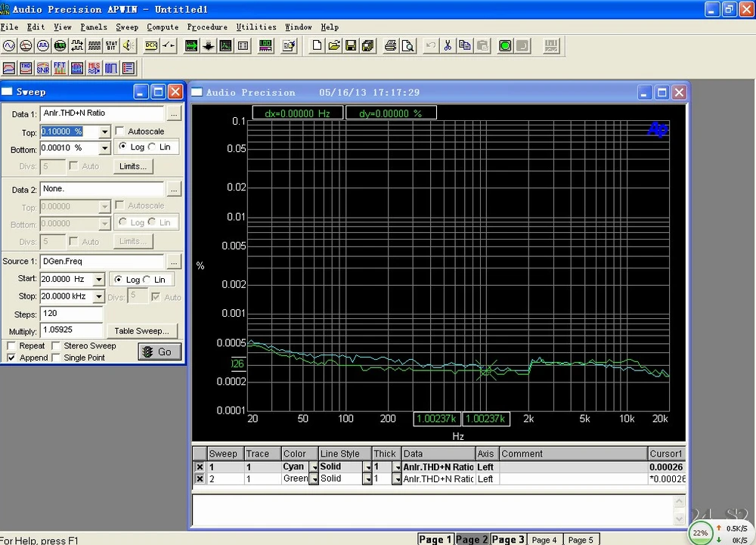
Task: Click the Copy icon in toolbar
Action: [465, 46]
